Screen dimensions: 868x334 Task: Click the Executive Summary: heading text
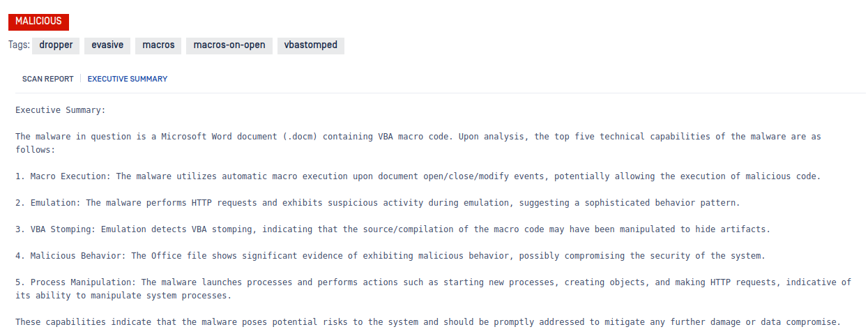pyautogui.click(x=61, y=110)
